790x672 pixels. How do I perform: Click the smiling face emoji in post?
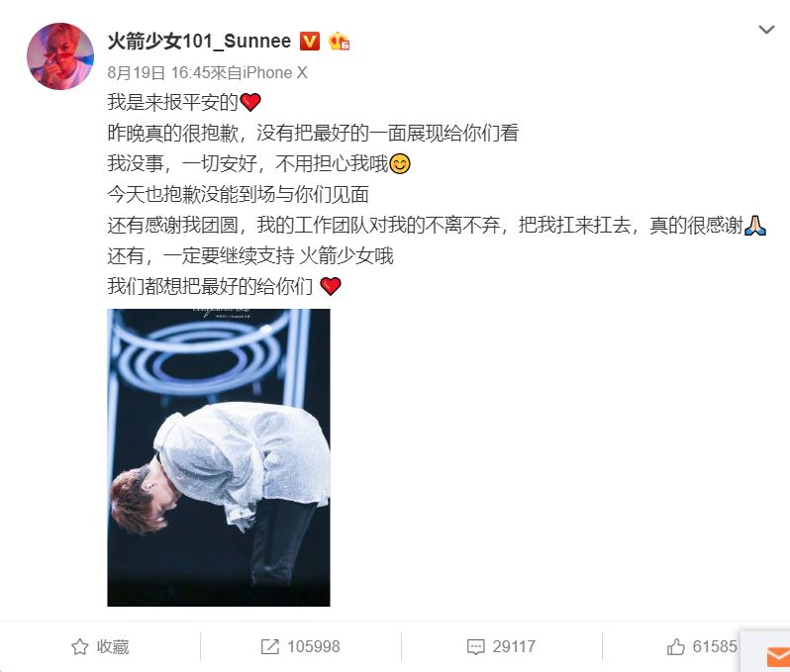[400, 164]
